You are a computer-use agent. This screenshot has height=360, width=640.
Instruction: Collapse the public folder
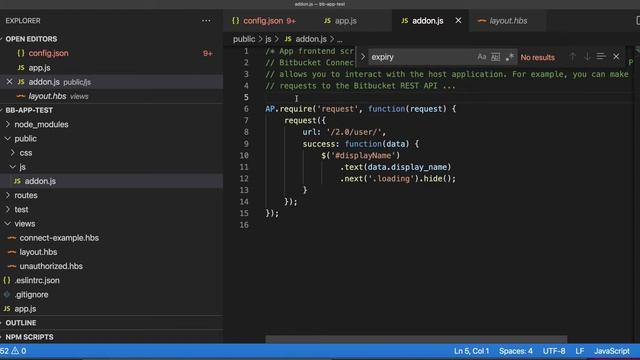pos(111,139)
